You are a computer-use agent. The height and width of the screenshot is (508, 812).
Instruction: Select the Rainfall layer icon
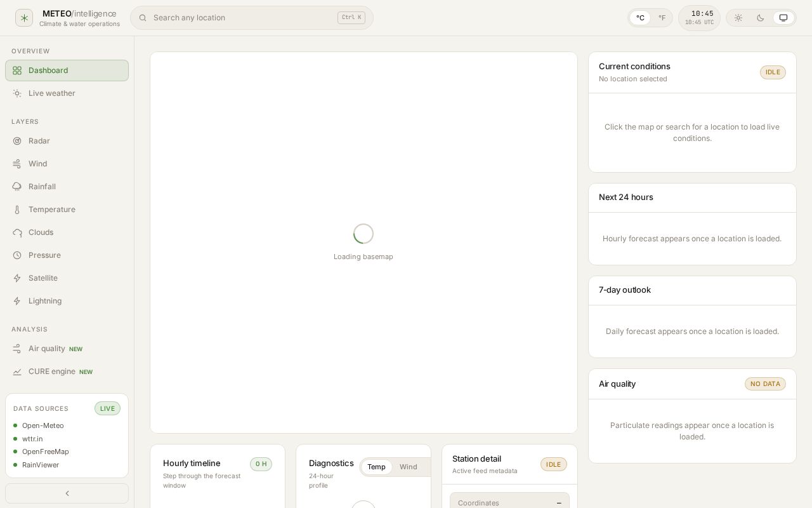coord(17,187)
